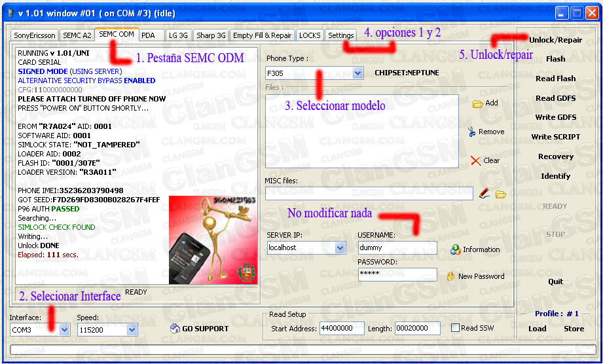This screenshot has height=364, width=603.
Task: Click the MISC files edit pencil icon
Action: [484, 194]
